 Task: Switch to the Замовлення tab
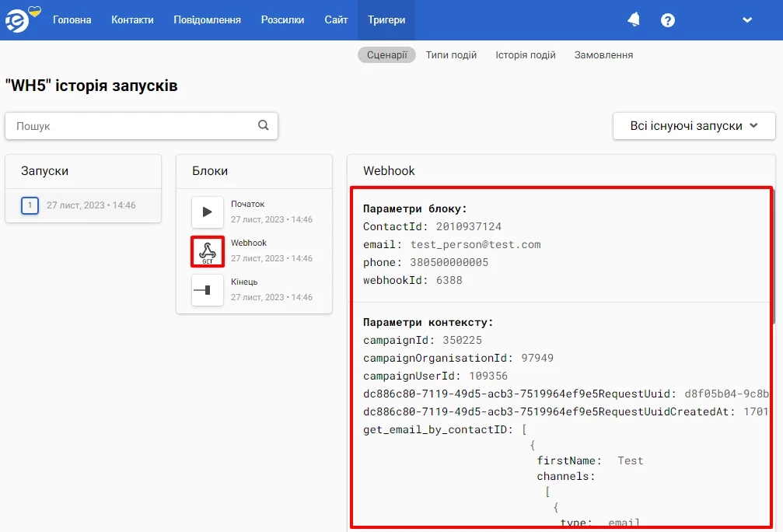(x=603, y=55)
